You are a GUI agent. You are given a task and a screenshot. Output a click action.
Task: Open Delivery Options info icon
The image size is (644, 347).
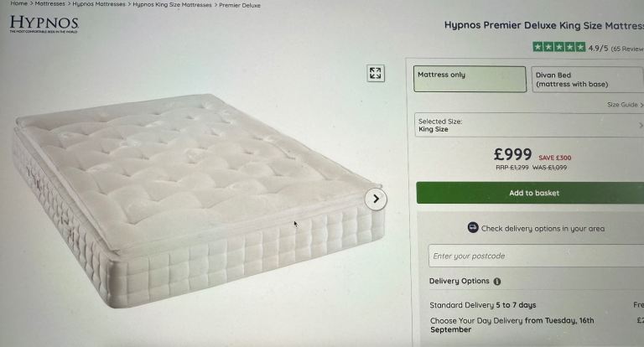[x=497, y=282]
